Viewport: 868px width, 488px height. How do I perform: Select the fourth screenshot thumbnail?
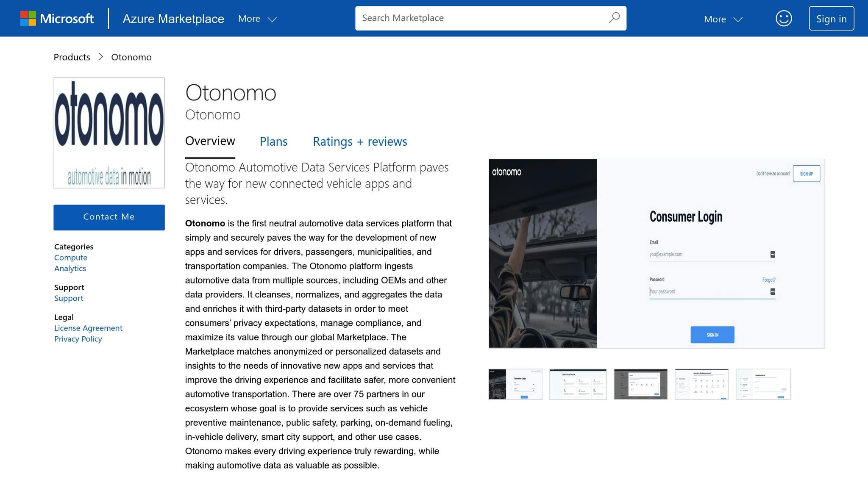tap(702, 384)
